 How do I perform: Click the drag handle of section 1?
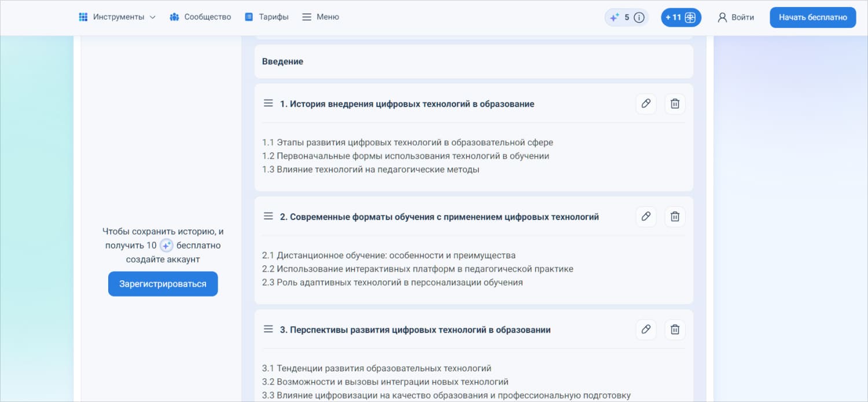[269, 103]
